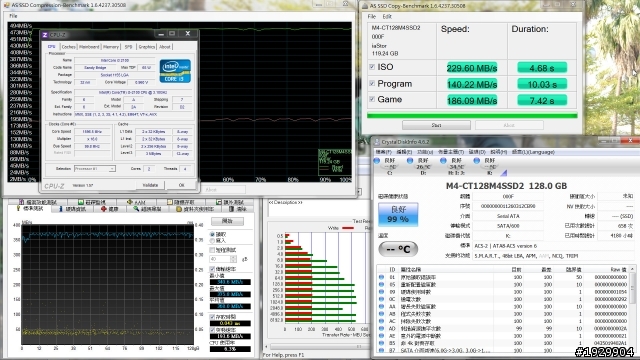640x360 pixels.
Task: Switch to the Caches tab in CPU-Z
Action: 69,47
